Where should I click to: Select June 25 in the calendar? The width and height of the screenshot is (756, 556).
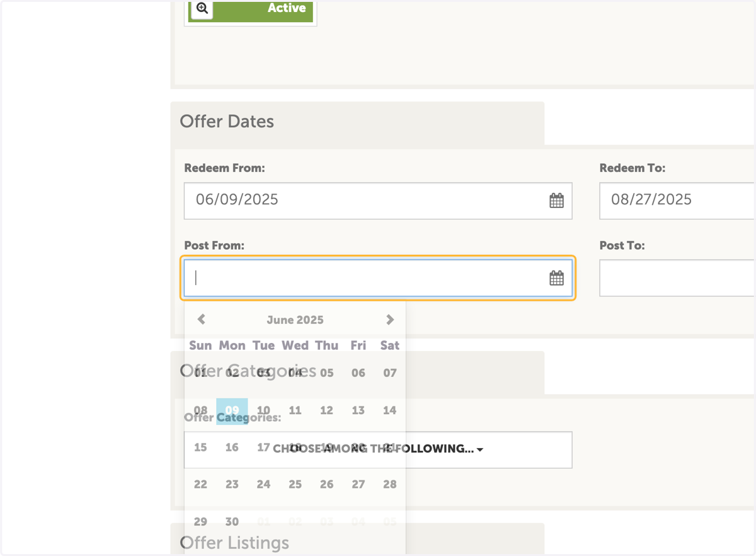coord(295,485)
